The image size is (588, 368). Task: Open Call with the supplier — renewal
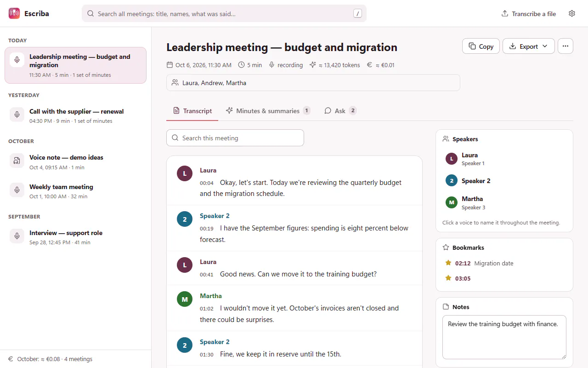point(75,116)
